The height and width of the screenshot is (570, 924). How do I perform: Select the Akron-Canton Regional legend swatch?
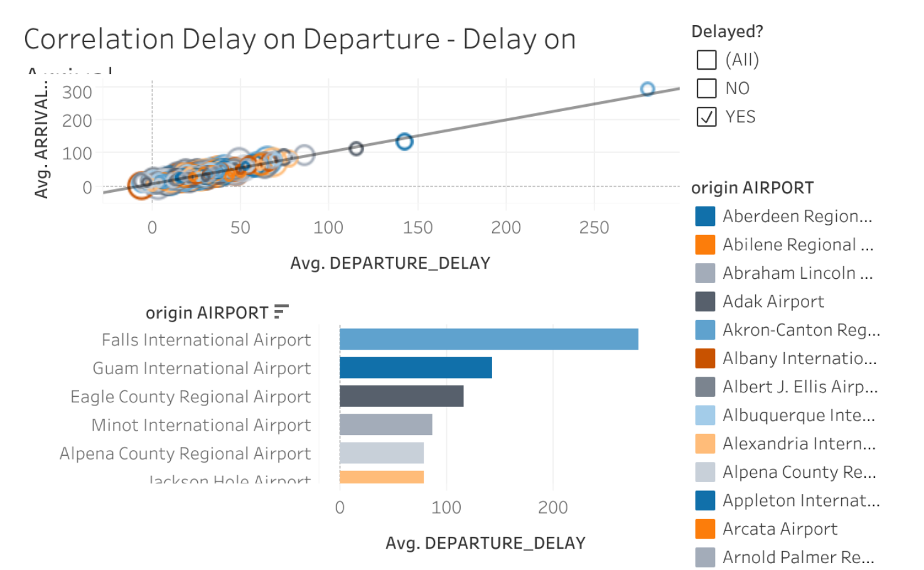pyautogui.click(x=704, y=330)
